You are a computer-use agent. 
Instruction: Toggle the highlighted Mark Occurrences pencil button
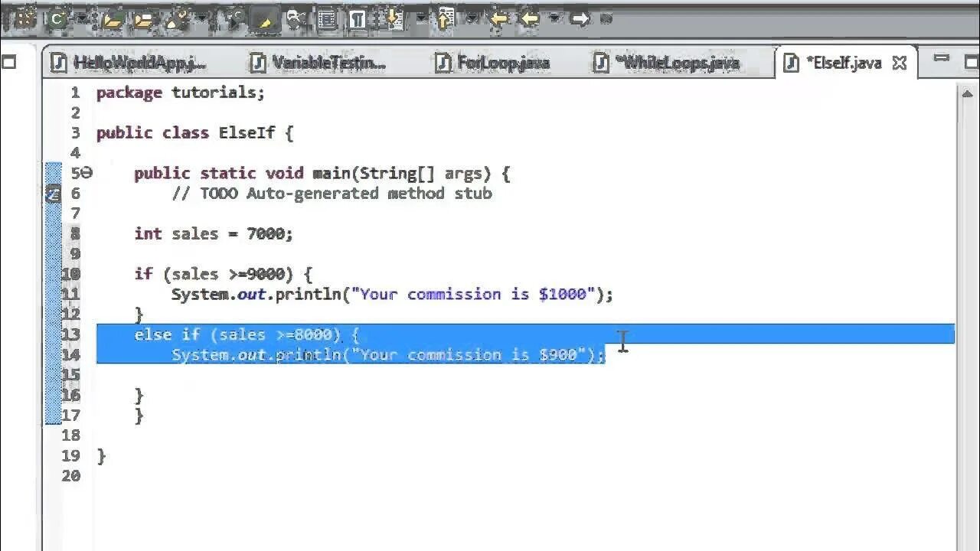(x=265, y=19)
